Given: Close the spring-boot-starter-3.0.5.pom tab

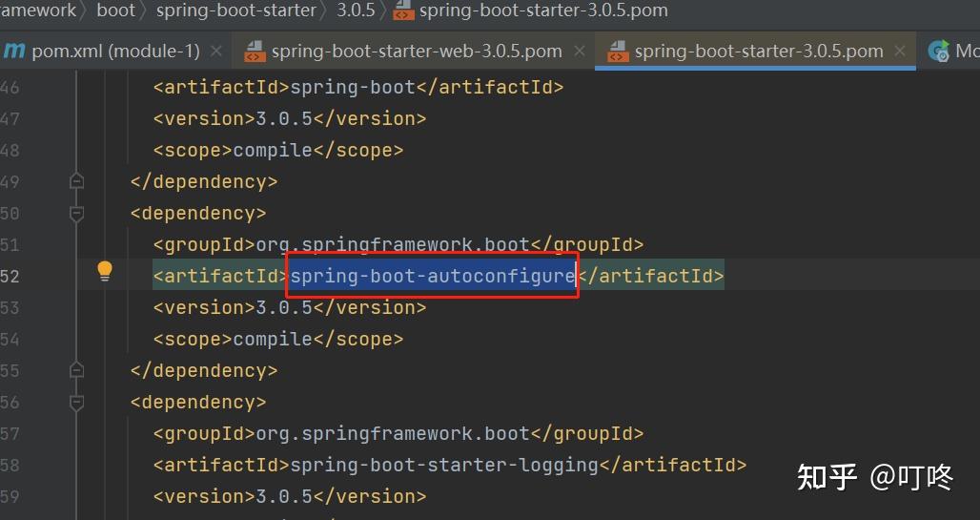Looking at the screenshot, I should 900,52.
